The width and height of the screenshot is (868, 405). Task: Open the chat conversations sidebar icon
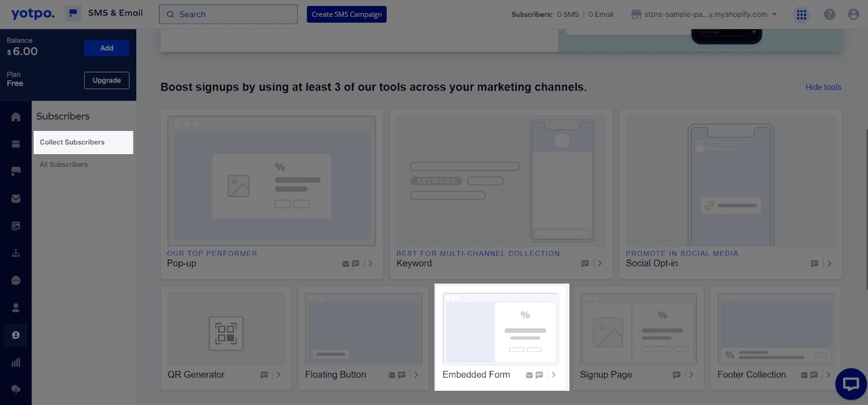tap(16, 281)
